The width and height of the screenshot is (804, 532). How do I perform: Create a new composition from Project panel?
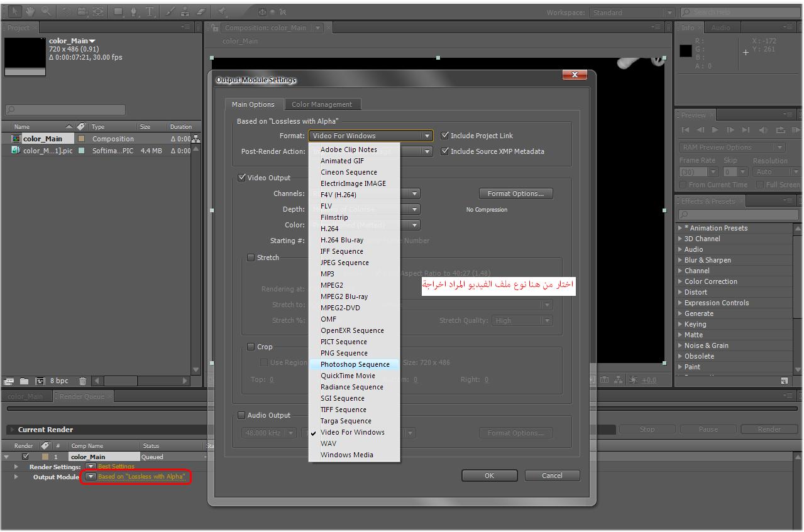point(40,381)
